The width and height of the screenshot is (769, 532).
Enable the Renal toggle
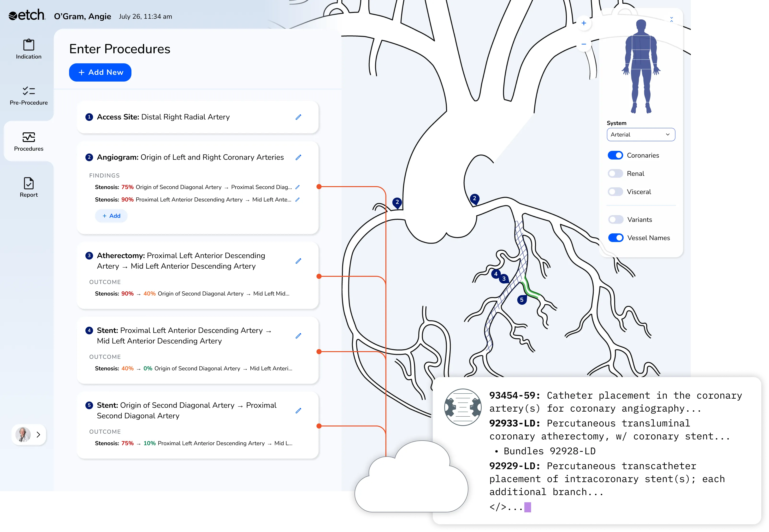coord(615,174)
